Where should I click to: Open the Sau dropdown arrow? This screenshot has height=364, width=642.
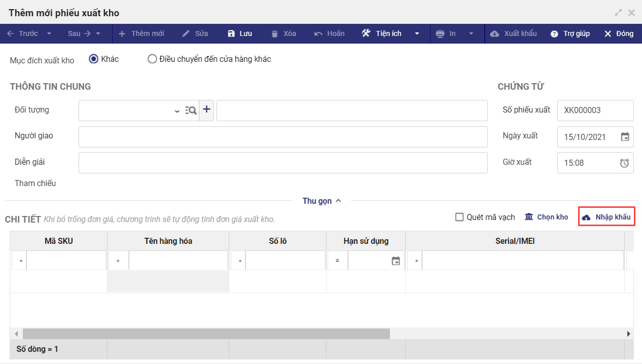pyautogui.click(x=98, y=33)
